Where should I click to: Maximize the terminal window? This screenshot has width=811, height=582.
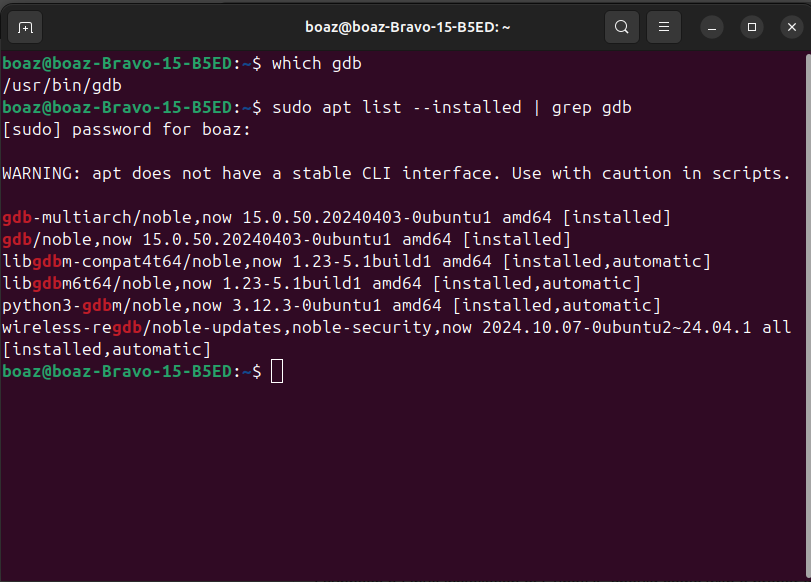coord(751,27)
